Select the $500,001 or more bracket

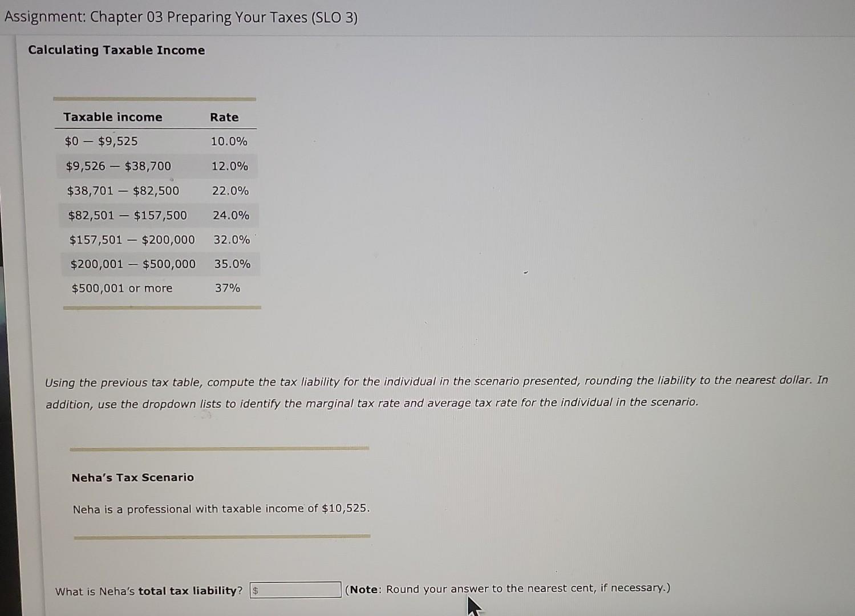click(122, 288)
